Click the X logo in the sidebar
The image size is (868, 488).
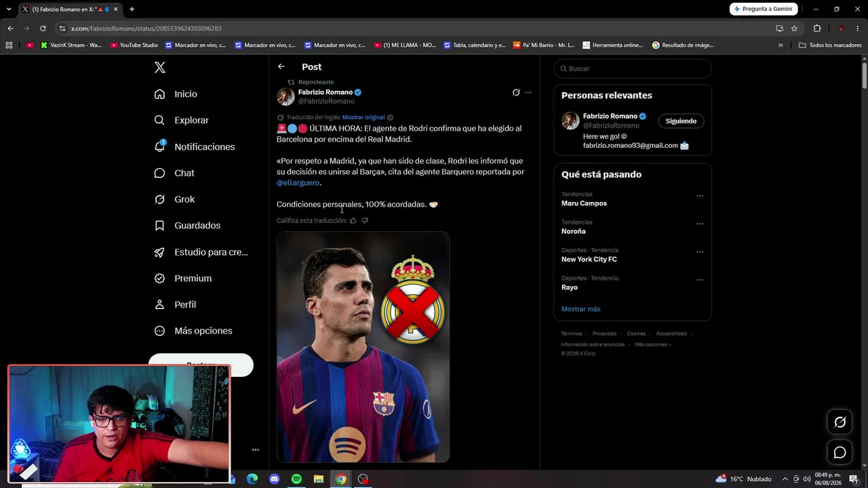pos(160,67)
